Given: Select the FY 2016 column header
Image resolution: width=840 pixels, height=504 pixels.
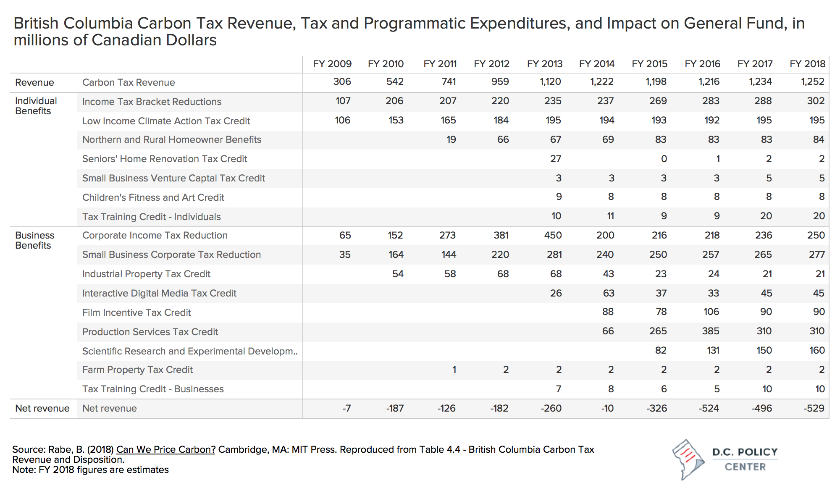Looking at the screenshot, I should [702, 64].
